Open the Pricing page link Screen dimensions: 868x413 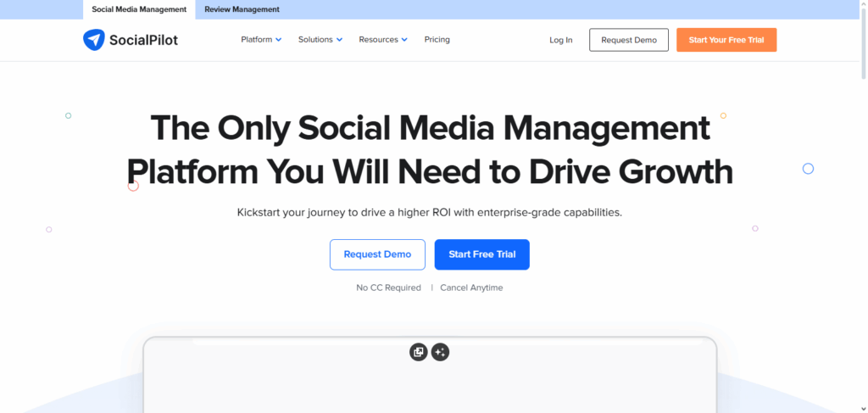tap(437, 40)
